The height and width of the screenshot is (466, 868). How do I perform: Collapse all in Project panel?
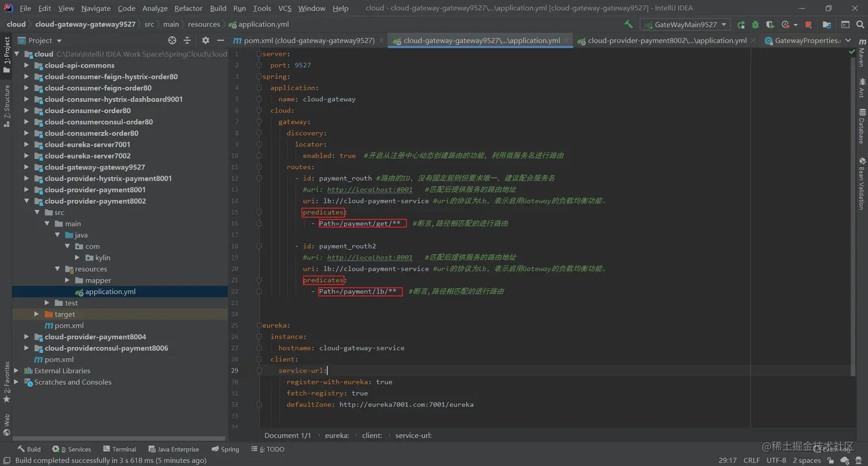click(187, 40)
